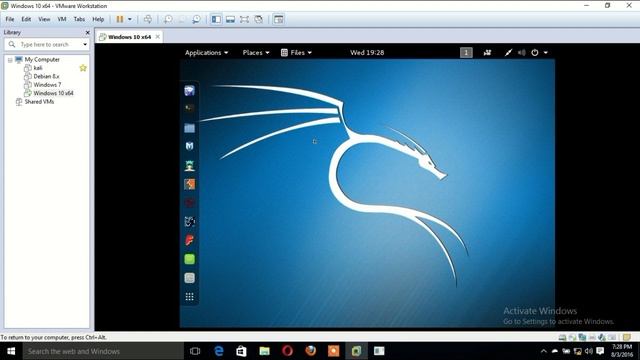Close the Windows 10 x64 tab
The image size is (640, 360).
(x=158, y=37)
